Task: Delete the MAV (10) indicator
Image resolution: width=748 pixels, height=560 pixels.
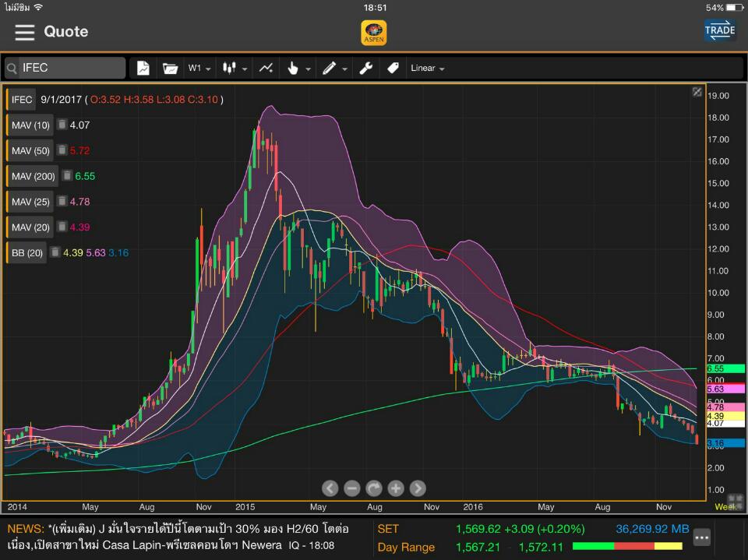Action: 62,125
